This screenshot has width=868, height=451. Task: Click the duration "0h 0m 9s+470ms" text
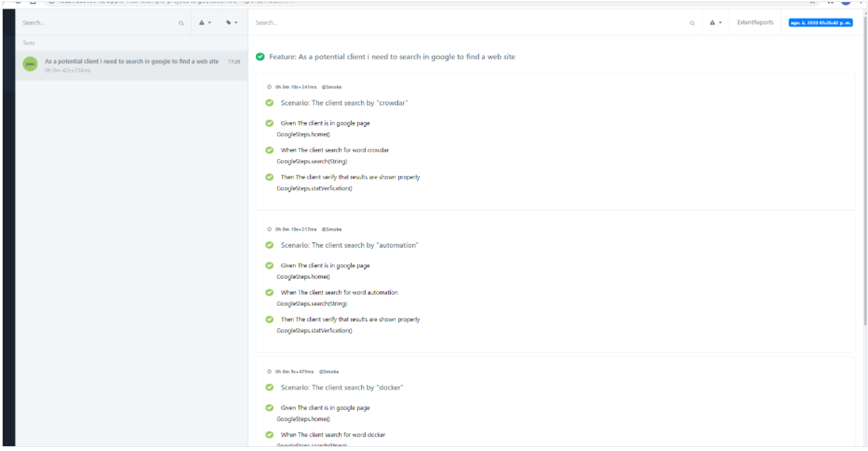click(294, 372)
